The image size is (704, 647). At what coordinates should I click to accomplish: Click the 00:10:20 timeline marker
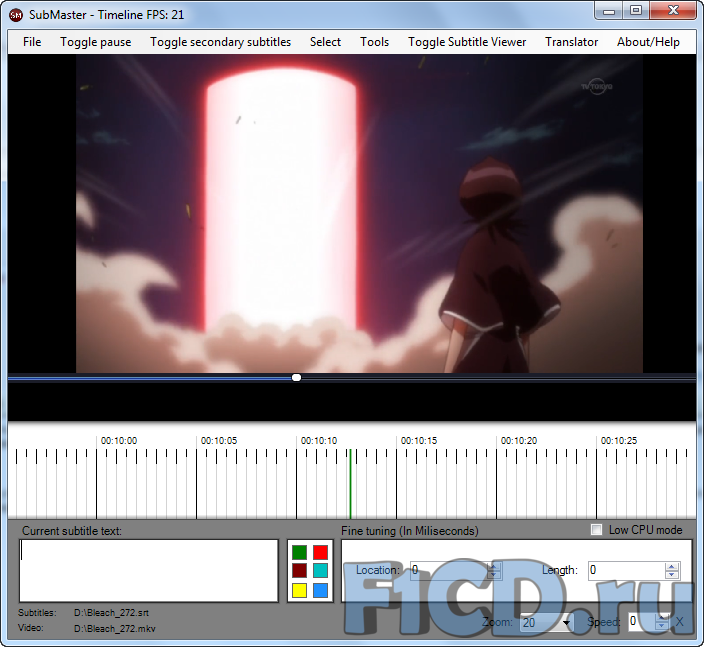(x=519, y=441)
